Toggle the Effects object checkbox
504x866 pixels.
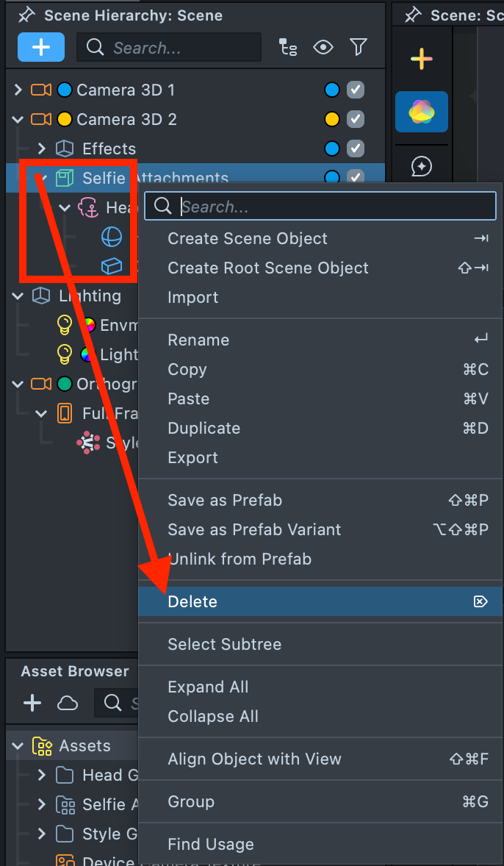click(x=356, y=148)
